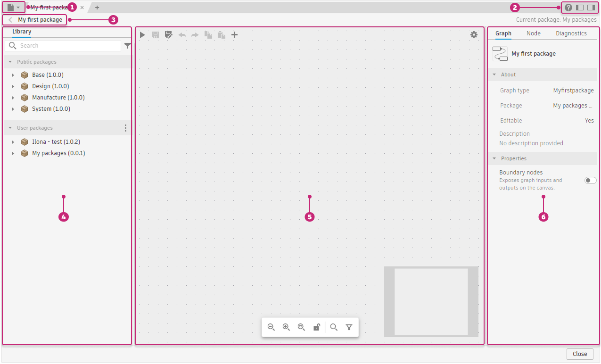Select the Library tab
Screen dimensions: 601x364
[x=22, y=32]
